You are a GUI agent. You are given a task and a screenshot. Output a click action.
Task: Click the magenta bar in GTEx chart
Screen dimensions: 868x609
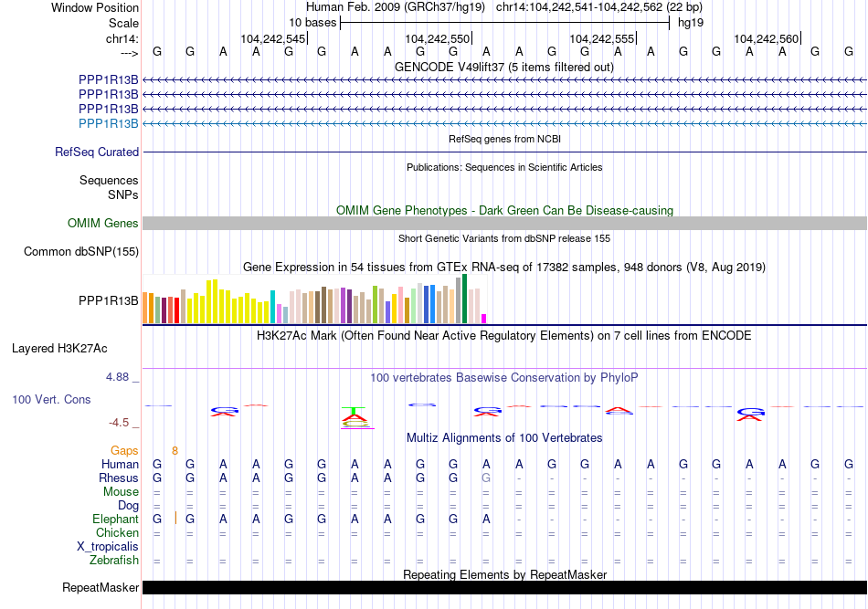(484, 318)
